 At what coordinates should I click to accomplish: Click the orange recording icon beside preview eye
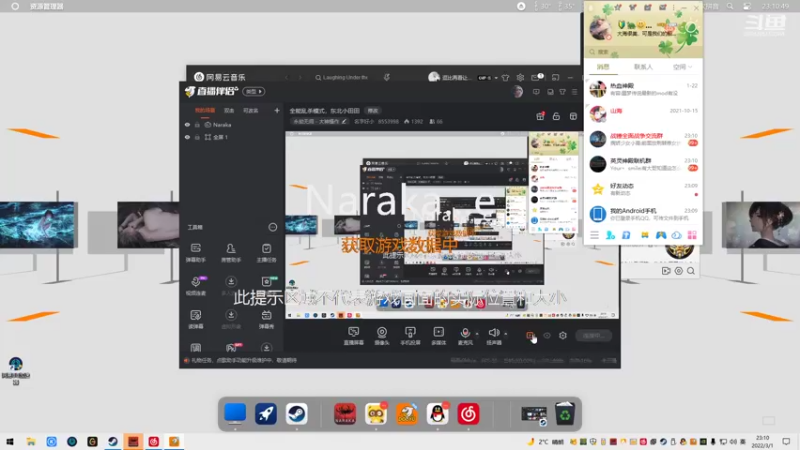[530, 336]
